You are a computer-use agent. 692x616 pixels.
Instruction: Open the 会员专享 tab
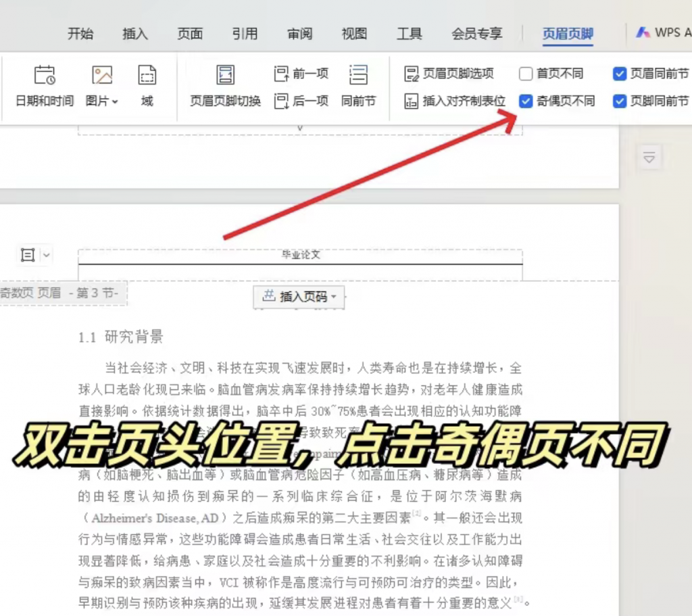476,34
